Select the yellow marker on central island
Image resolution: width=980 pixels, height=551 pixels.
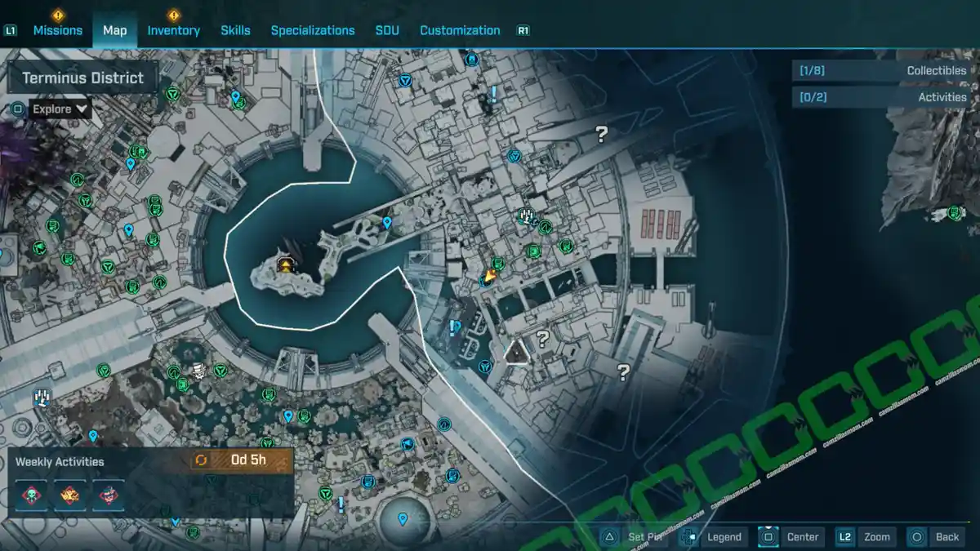[x=285, y=264]
